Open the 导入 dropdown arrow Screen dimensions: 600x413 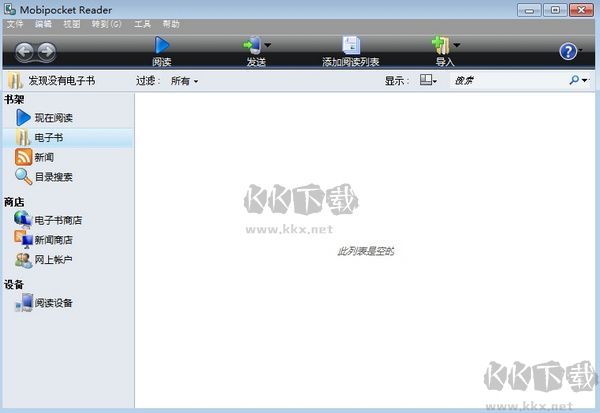pos(457,45)
